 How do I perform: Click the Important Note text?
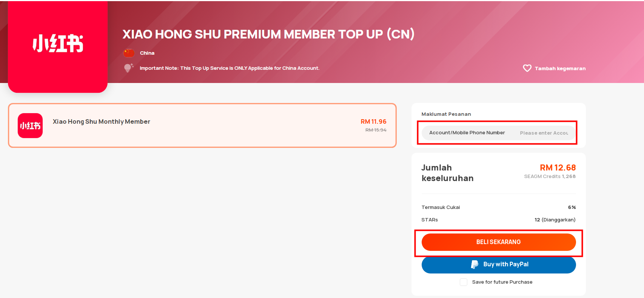(x=230, y=68)
